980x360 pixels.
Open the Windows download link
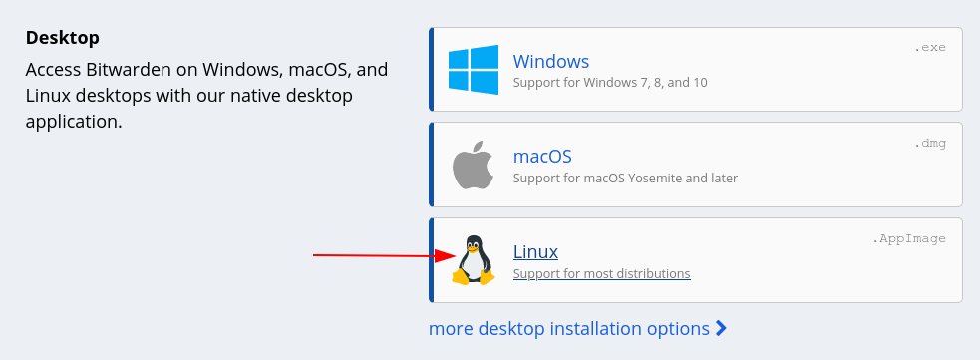(550, 61)
